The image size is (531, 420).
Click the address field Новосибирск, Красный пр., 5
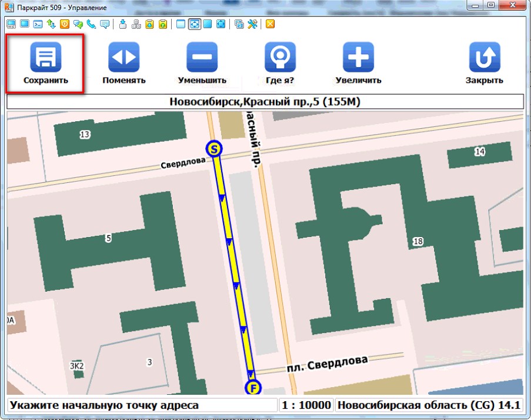pyautogui.click(x=265, y=102)
